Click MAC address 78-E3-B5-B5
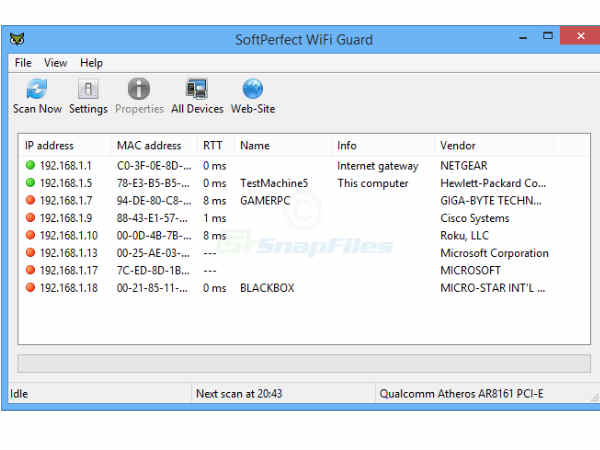 [x=153, y=183]
